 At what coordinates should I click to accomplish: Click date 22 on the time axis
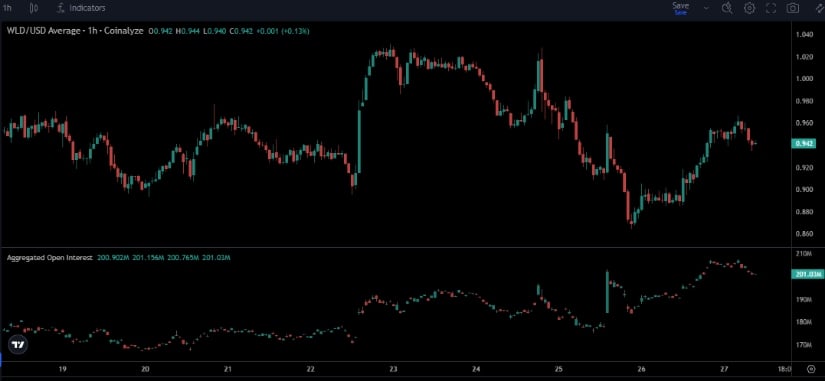coord(311,369)
